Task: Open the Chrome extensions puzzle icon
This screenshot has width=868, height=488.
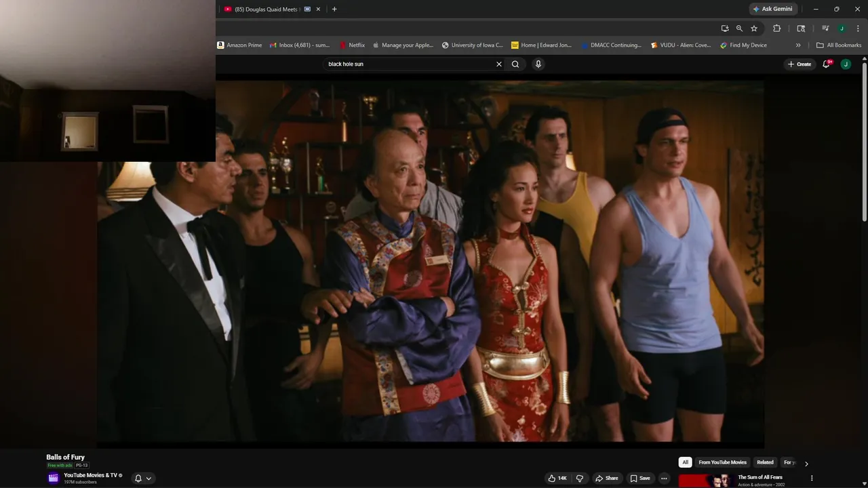Action: [777, 28]
